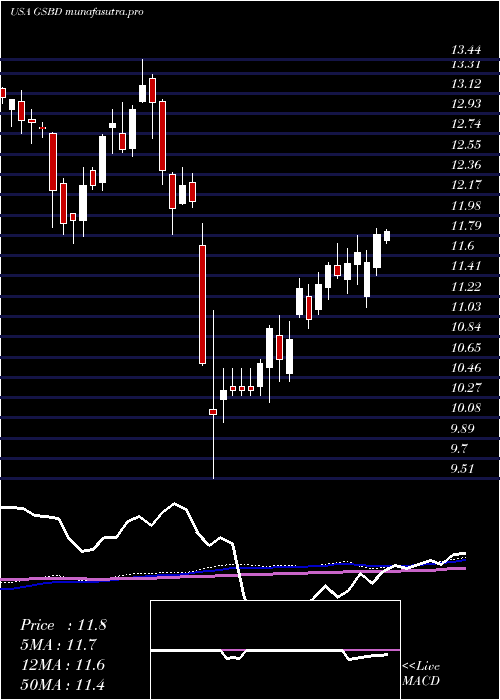Click the 11.79 price axis label

[467, 226]
